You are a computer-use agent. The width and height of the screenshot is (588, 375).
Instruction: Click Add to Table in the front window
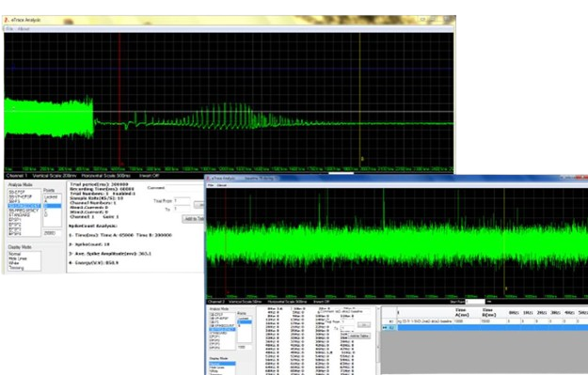[359, 336]
